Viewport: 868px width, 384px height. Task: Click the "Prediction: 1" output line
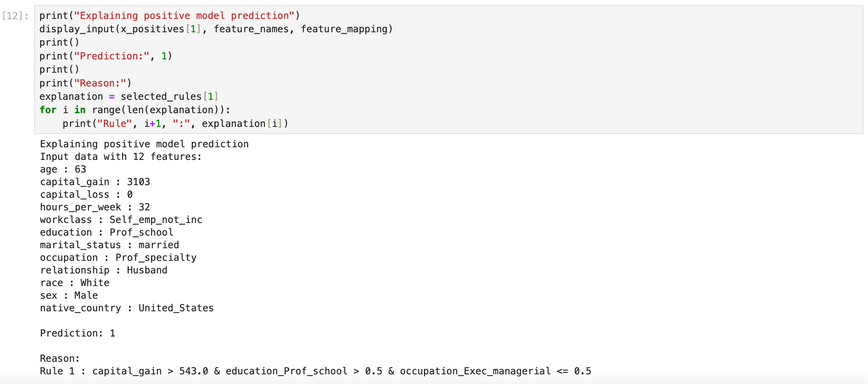click(x=78, y=333)
